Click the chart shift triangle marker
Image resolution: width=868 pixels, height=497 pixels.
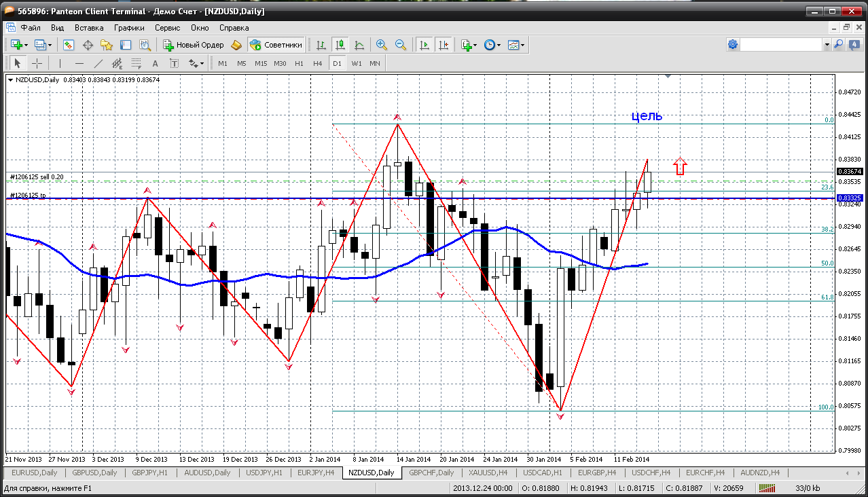[x=669, y=77]
